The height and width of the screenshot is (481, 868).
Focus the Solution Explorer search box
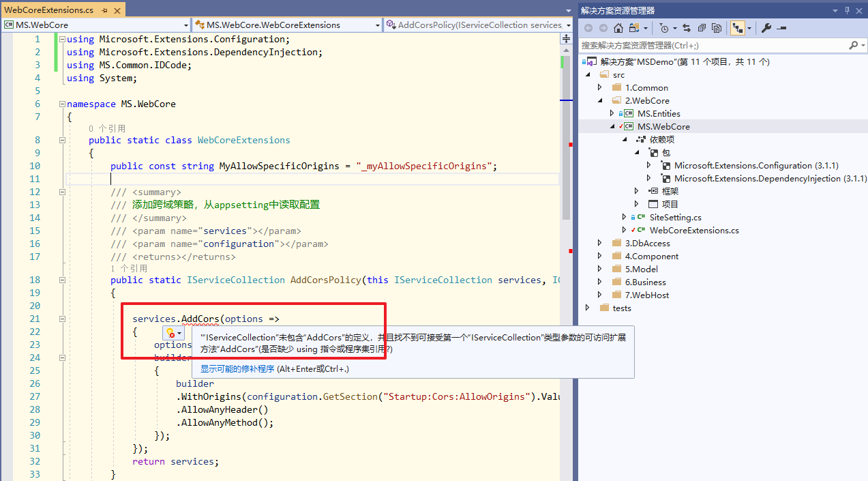tap(714, 45)
